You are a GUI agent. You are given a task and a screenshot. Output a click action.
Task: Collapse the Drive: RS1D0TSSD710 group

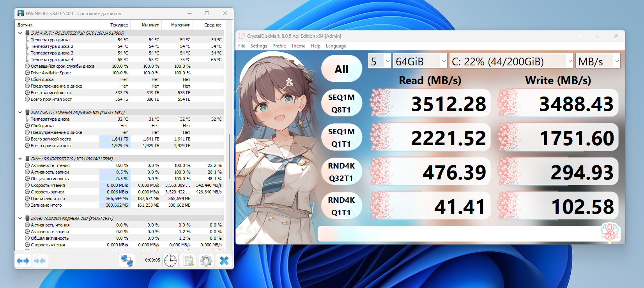(x=20, y=159)
